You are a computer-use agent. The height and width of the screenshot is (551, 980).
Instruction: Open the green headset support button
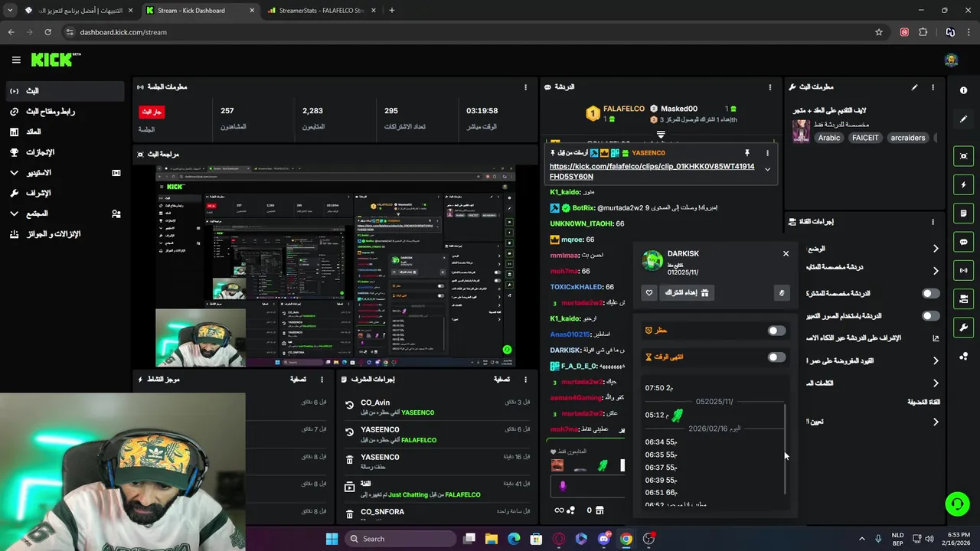(957, 504)
